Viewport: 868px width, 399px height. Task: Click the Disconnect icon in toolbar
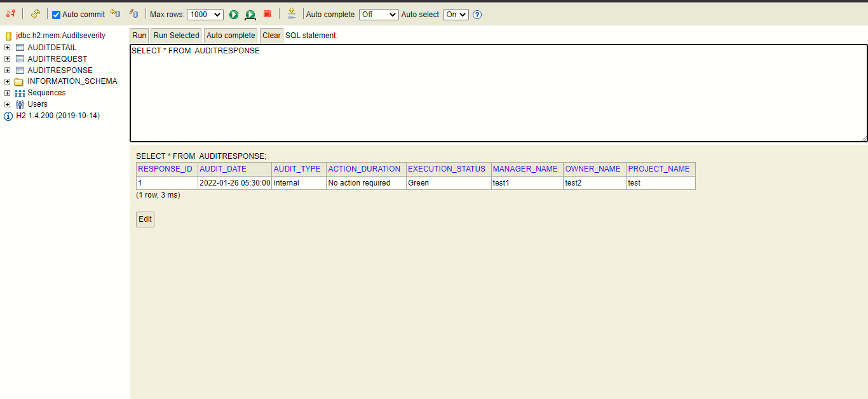point(10,13)
